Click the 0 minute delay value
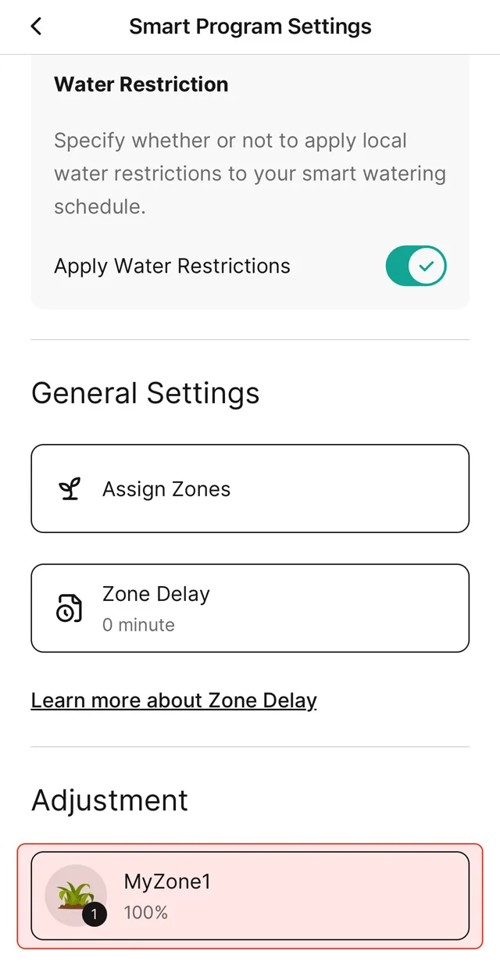500x980 pixels. [138, 625]
